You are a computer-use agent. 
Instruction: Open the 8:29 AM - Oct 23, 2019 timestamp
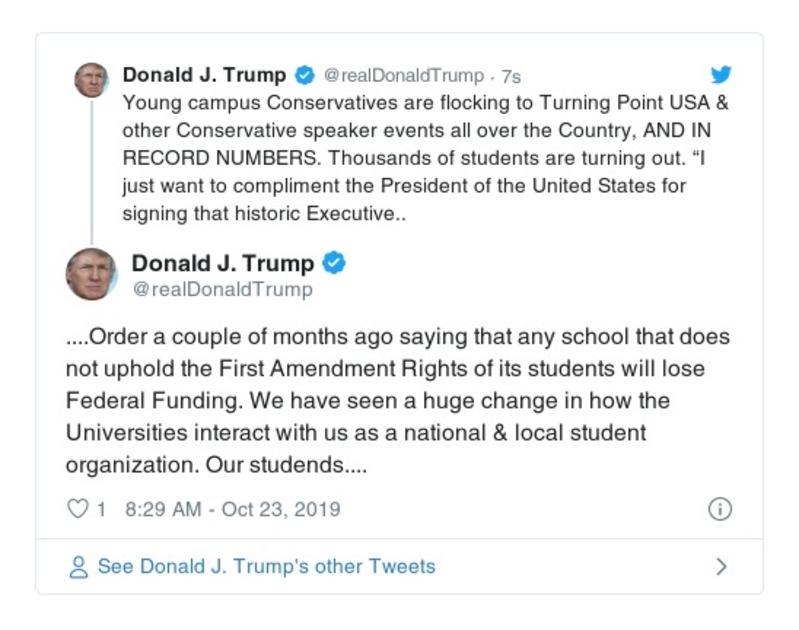point(233,509)
